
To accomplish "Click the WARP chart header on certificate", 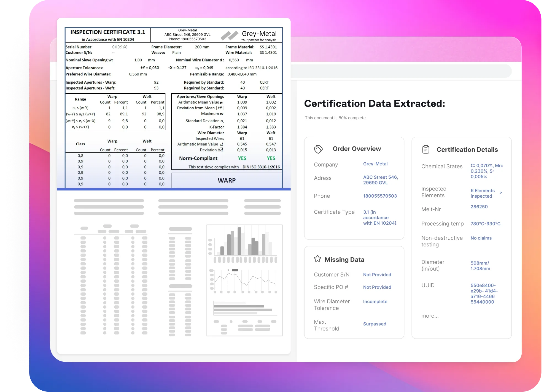I will coord(227,181).
